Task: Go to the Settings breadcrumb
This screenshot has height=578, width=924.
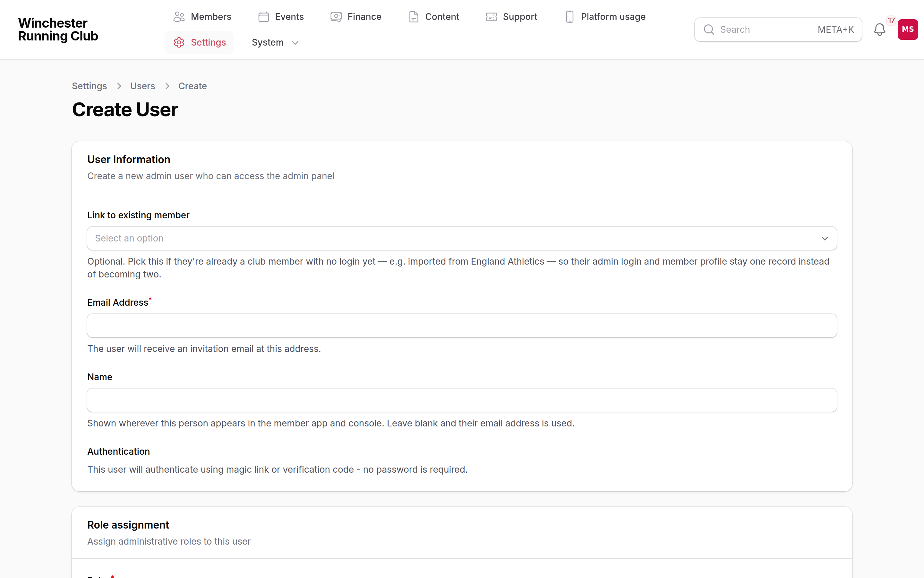Action: click(x=89, y=86)
